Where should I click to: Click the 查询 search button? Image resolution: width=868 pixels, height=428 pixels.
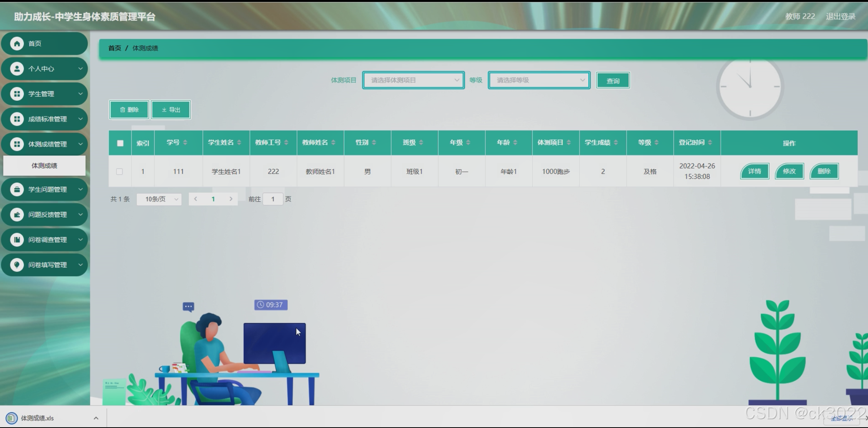coord(612,80)
